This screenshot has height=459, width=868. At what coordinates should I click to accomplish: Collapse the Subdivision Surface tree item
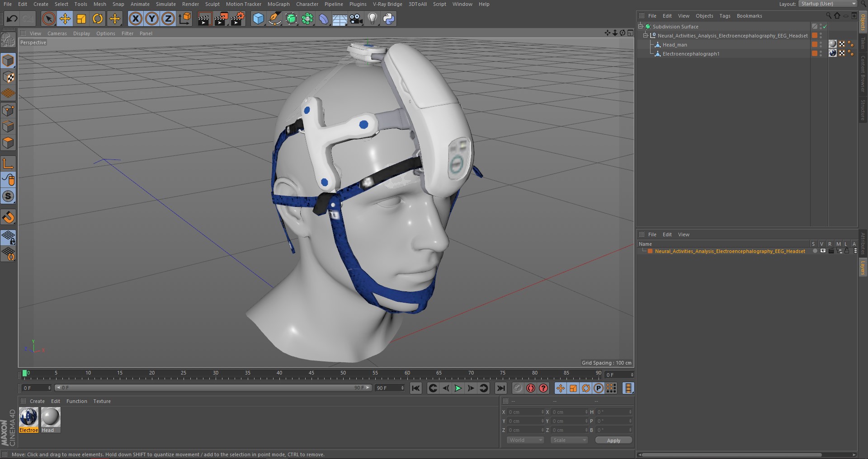[641, 26]
